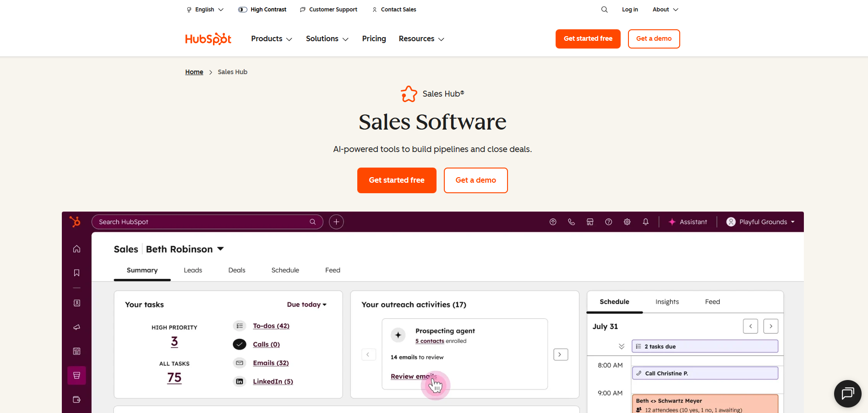Viewport: 868px width, 413px height.
Task: Follow the Home breadcrumb link
Action: point(194,72)
